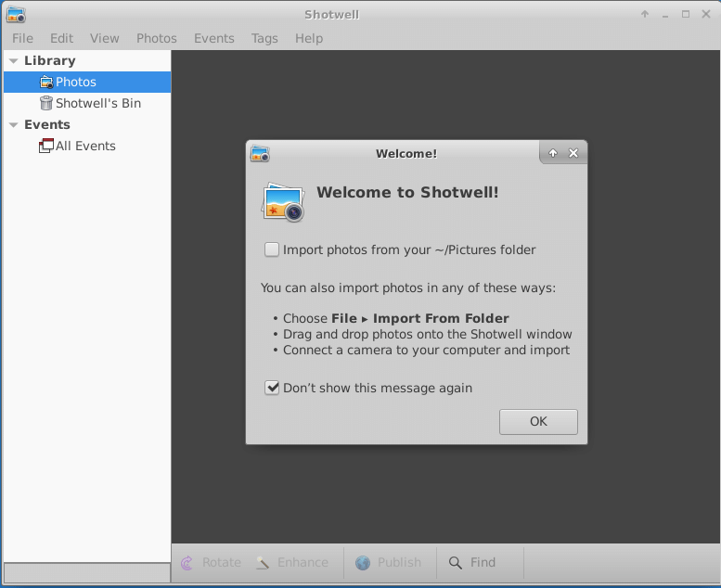This screenshot has height=588, width=721.
Task: Click the Enhance label in toolbar
Action: click(303, 562)
